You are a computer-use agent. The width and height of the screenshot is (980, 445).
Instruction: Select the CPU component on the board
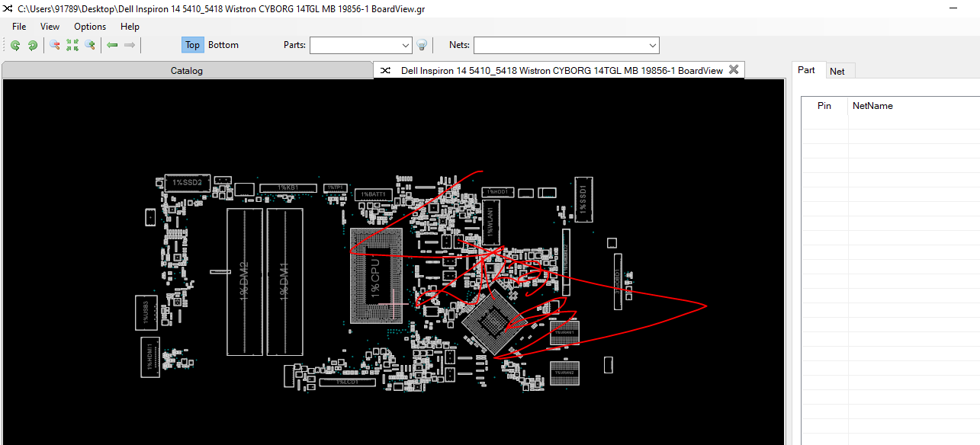click(x=375, y=275)
